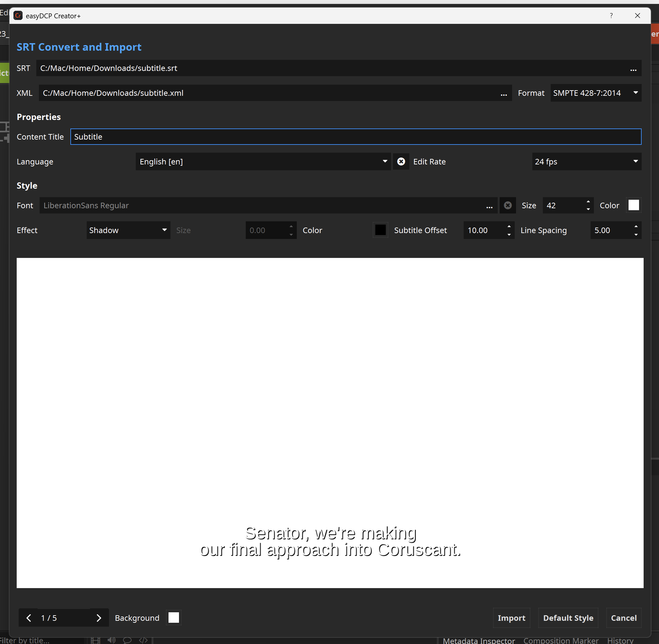
Task: Open the Effect Shadow dropdown
Action: 128,230
